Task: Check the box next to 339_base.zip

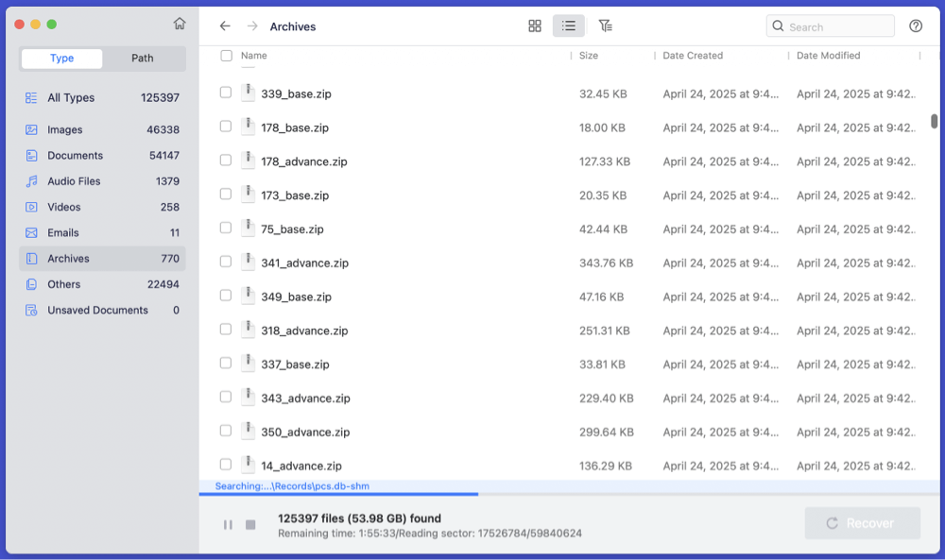Action: point(224,93)
